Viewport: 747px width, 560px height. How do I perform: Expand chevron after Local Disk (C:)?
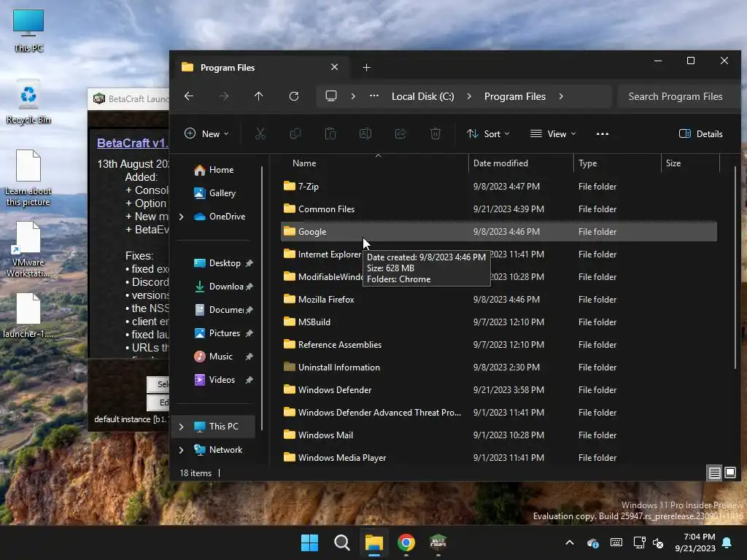coord(469,96)
